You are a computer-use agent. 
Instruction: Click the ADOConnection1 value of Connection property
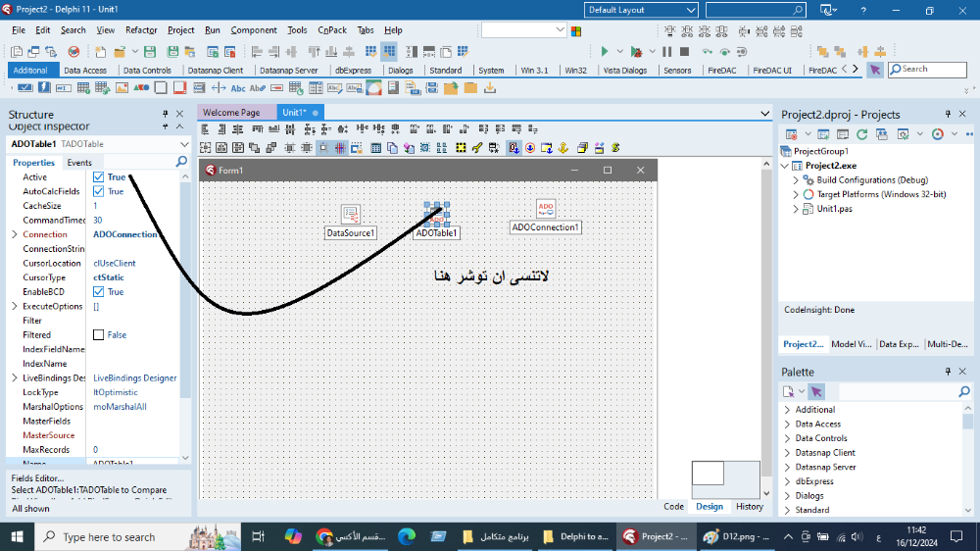(x=125, y=234)
